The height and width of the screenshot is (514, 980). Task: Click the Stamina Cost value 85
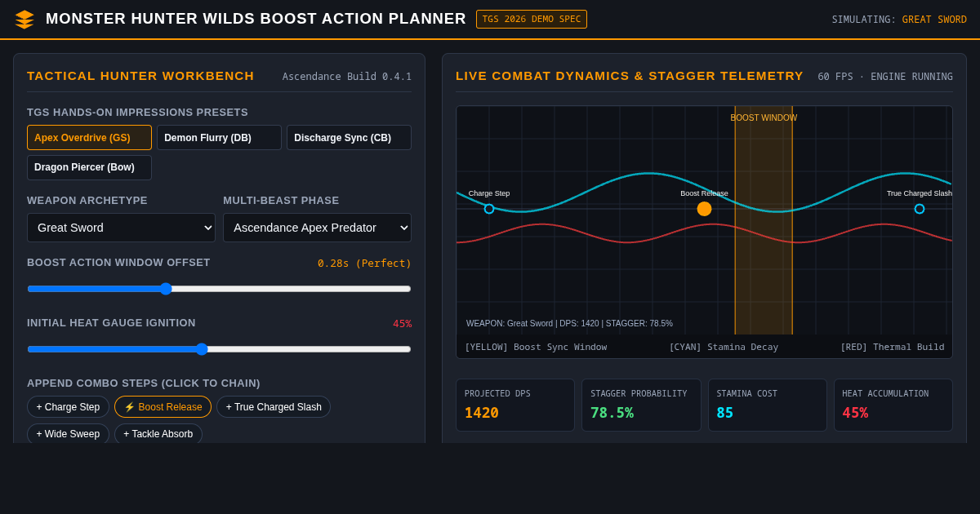click(725, 413)
